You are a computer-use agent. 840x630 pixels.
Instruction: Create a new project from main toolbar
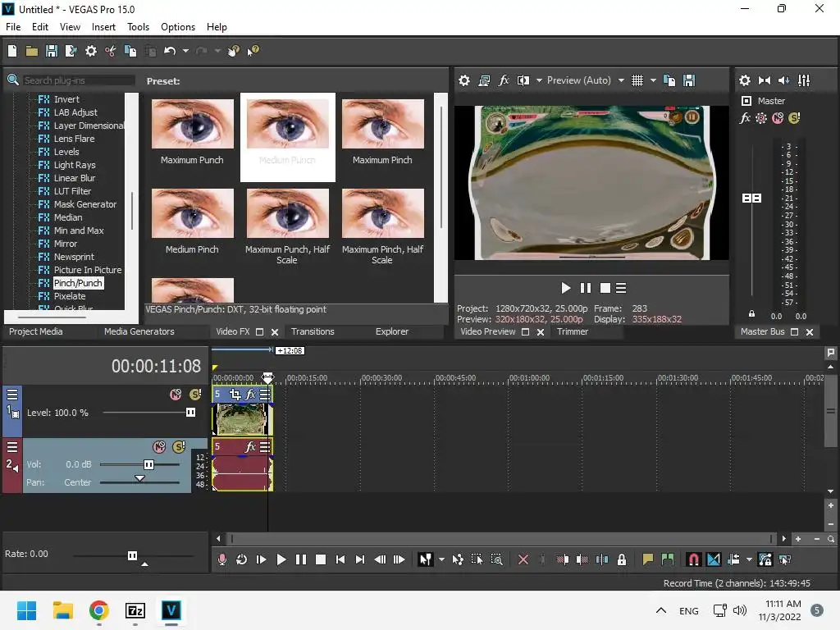[11, 51]
